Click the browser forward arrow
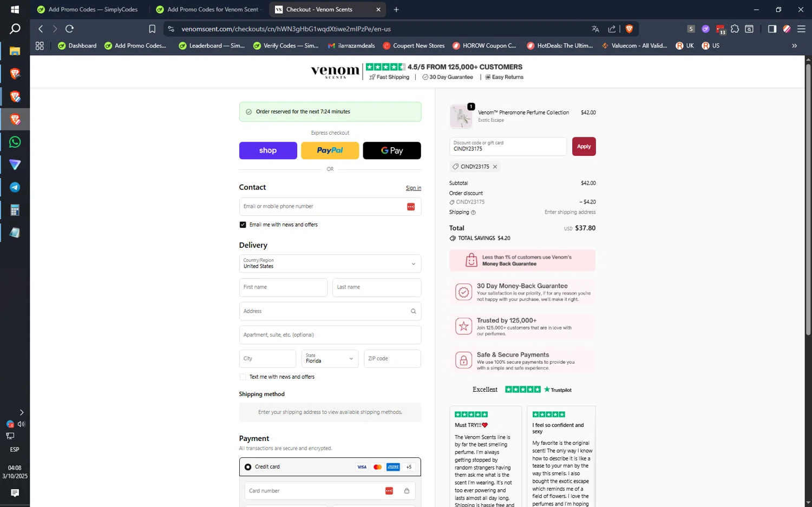The height and width of the screenshot is (507, 812). point(55,29)
